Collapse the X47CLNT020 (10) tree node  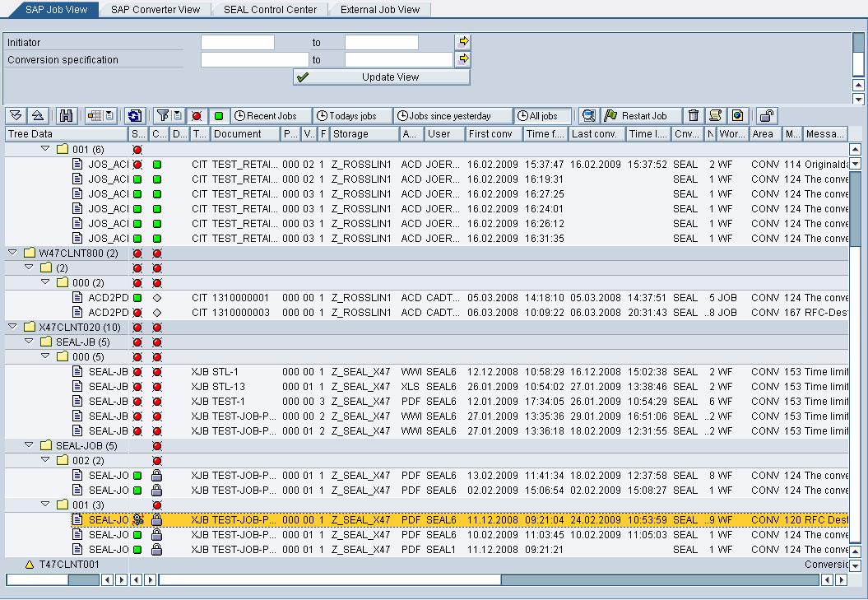(x=13, y=328)
